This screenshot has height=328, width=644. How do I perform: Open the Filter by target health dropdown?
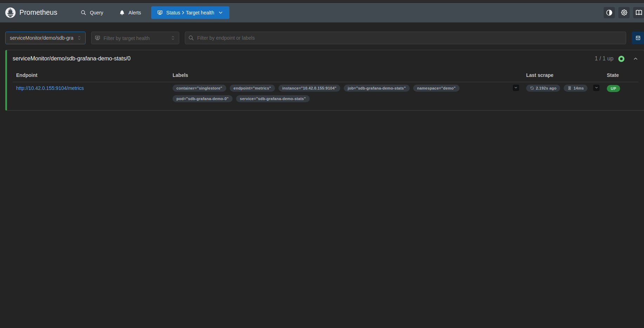click(135, 38)
